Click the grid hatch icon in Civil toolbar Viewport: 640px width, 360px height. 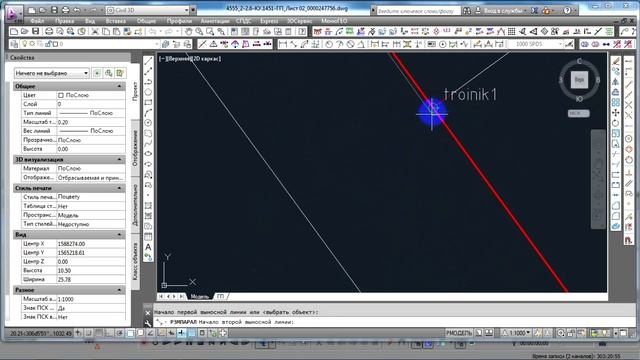pyautogui.click(x=511, y=31)
